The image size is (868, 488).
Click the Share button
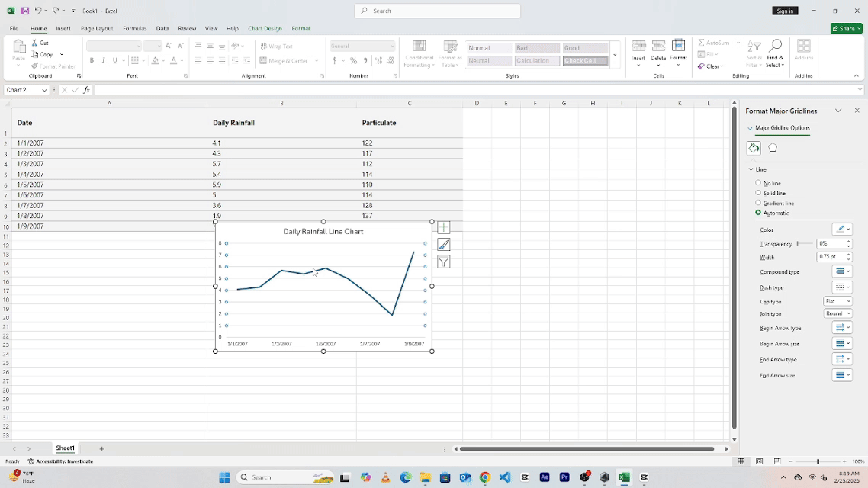click(847, 28)
